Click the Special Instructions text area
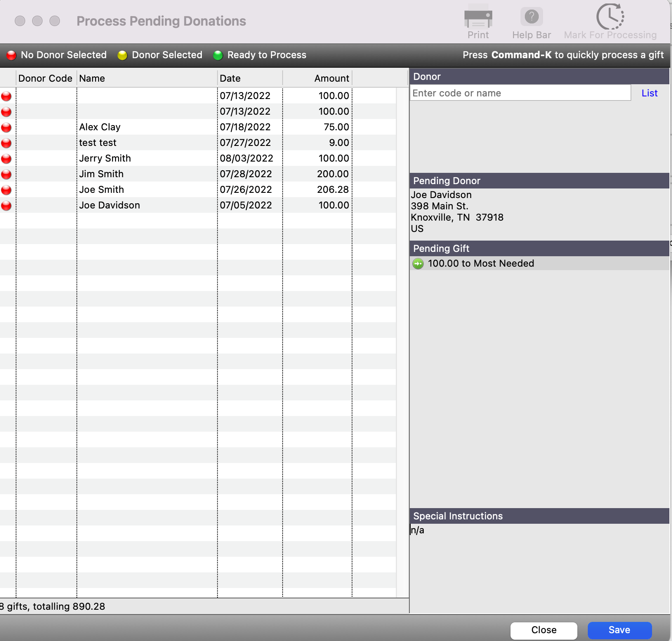Screen dimensions: 672x641 click(x=538, y=565)
